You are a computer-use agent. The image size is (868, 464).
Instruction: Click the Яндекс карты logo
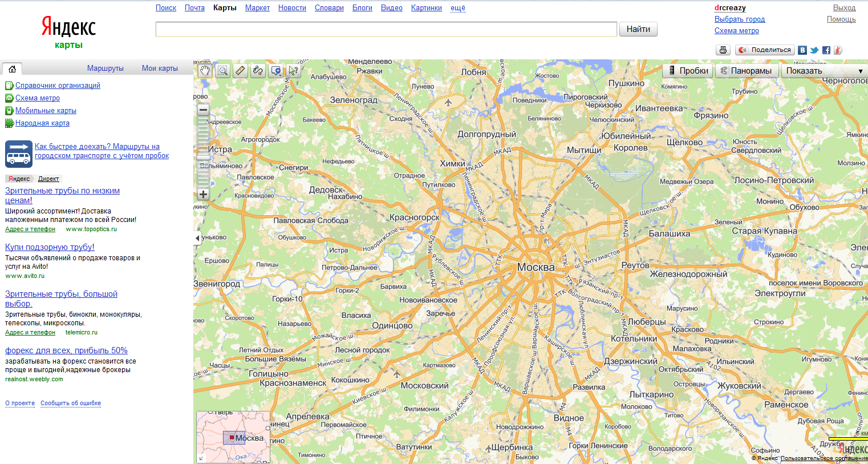tap(68, 32)
